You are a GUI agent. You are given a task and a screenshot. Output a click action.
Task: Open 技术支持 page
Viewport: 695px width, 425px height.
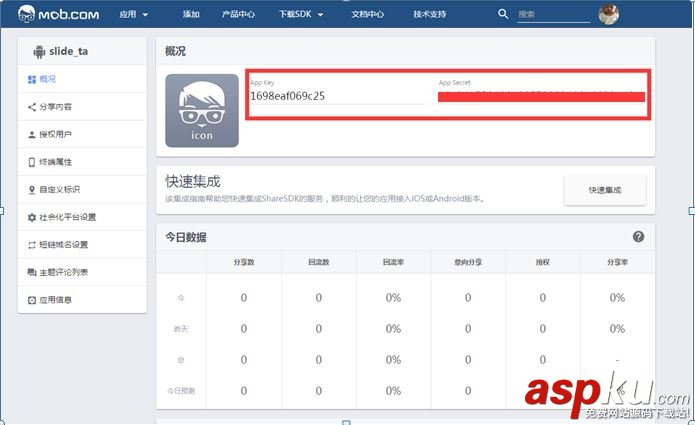[x=429, y=14]
